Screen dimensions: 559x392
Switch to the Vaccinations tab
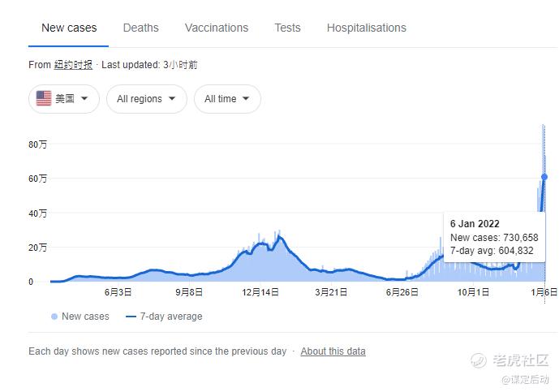(217, 28)
